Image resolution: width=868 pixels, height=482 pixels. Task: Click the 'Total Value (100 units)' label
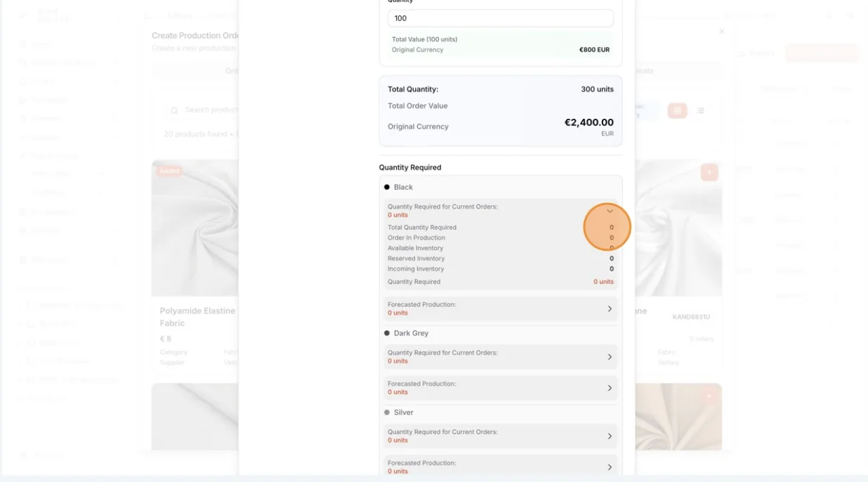(x=424, y=39)
